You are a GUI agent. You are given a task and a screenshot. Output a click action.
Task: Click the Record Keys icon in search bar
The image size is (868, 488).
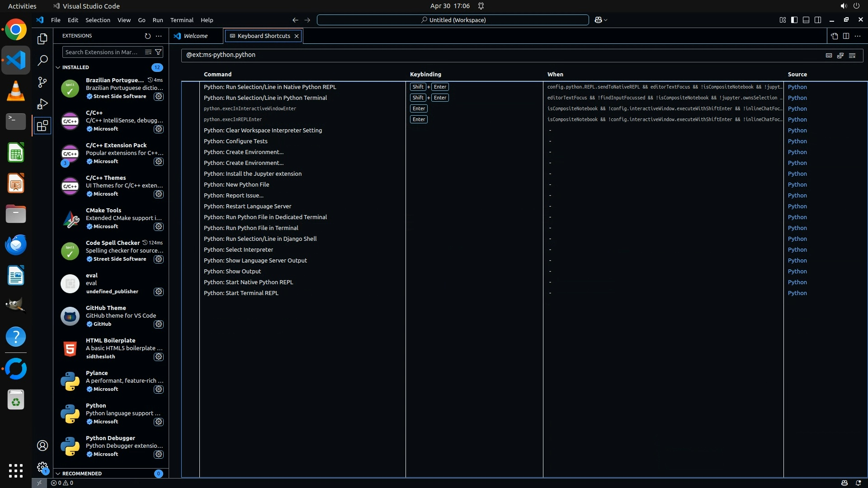pos(829,55)
